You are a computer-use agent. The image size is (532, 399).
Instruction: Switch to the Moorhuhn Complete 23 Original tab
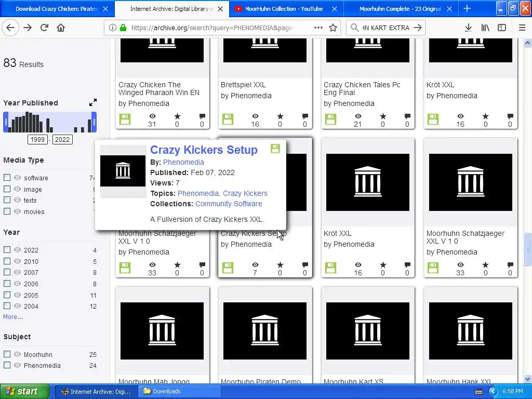tap(400, 9)
